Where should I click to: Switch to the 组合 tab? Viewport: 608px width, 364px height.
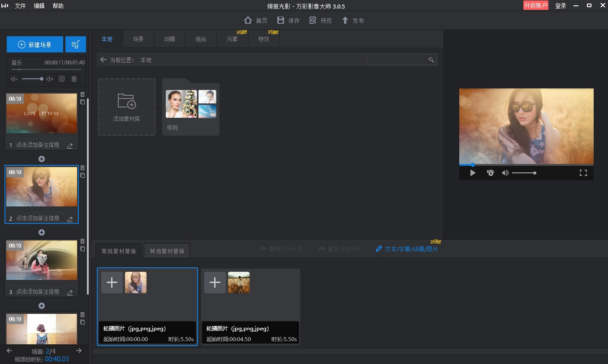201,39
